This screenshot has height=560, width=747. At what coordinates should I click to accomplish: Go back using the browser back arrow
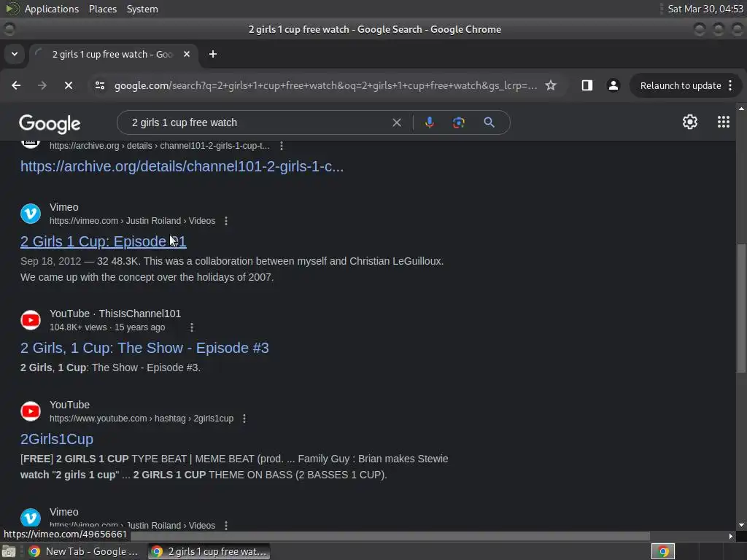16,85
